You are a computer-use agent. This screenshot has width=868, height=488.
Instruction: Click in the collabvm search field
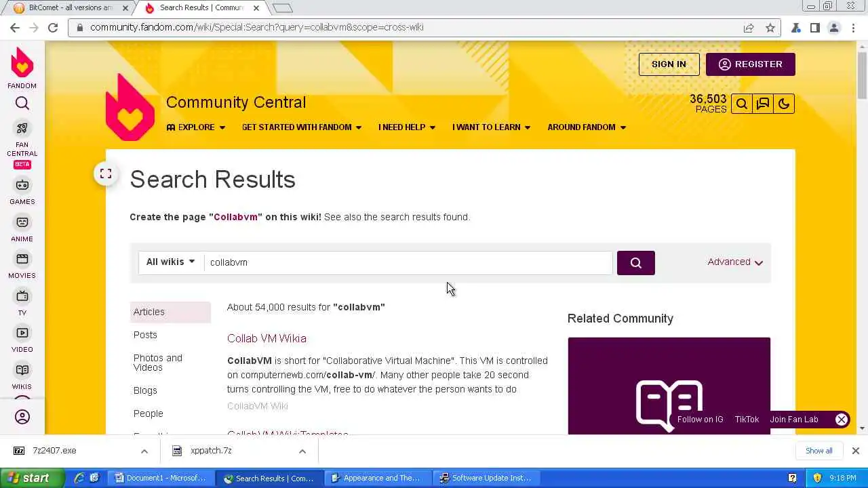(x=408, y=262)
